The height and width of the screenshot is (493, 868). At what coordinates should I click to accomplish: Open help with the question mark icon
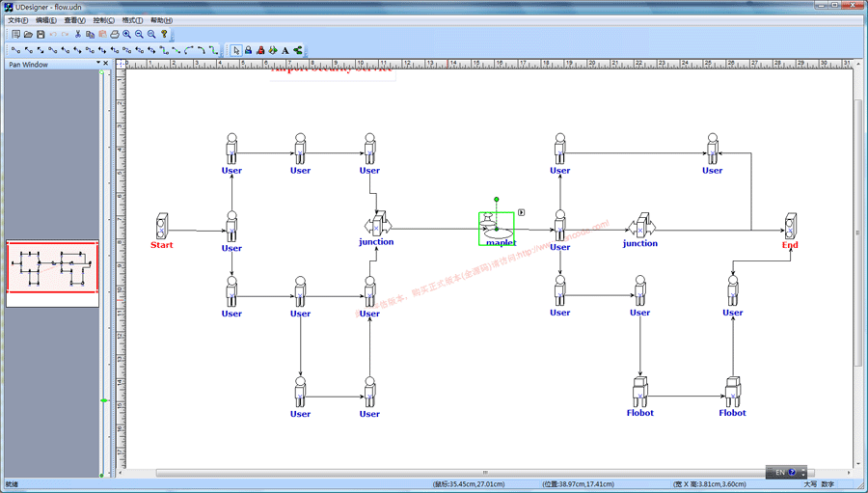tap(164, 35)
